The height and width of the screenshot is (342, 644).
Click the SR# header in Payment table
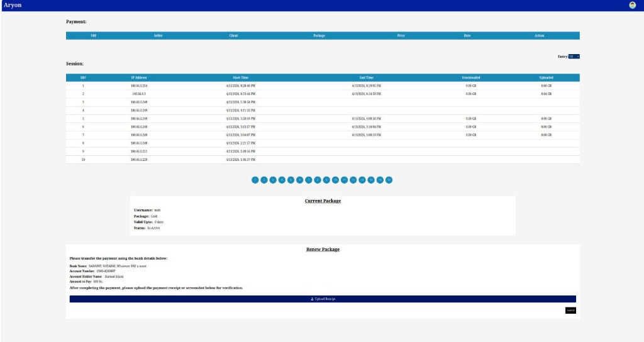(x=93, y=36)
